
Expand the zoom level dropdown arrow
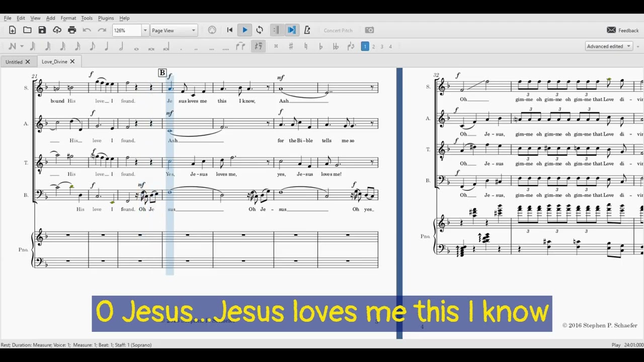click(x=145, y=30)
